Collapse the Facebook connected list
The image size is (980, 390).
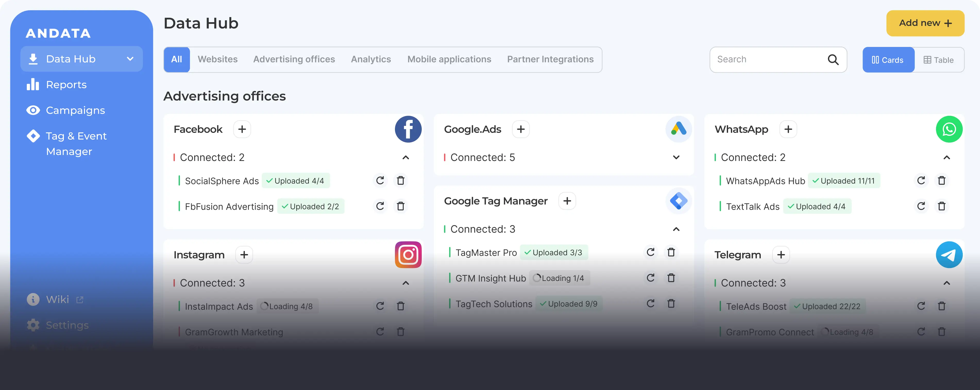click(405, 157)
